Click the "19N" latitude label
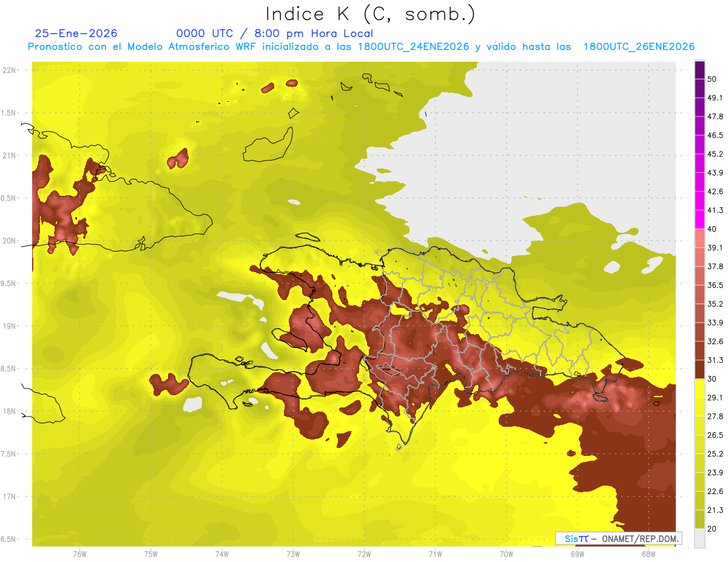This screenshot has width=728, height=562. tap(10, 326)
